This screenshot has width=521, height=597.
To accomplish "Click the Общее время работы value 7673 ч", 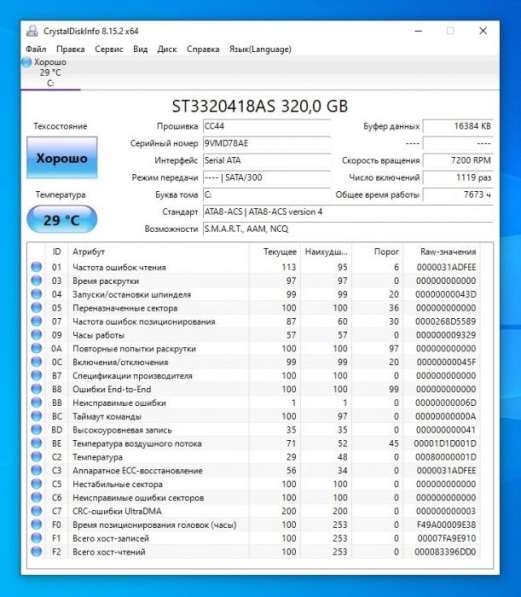I will tap(458, 195).
